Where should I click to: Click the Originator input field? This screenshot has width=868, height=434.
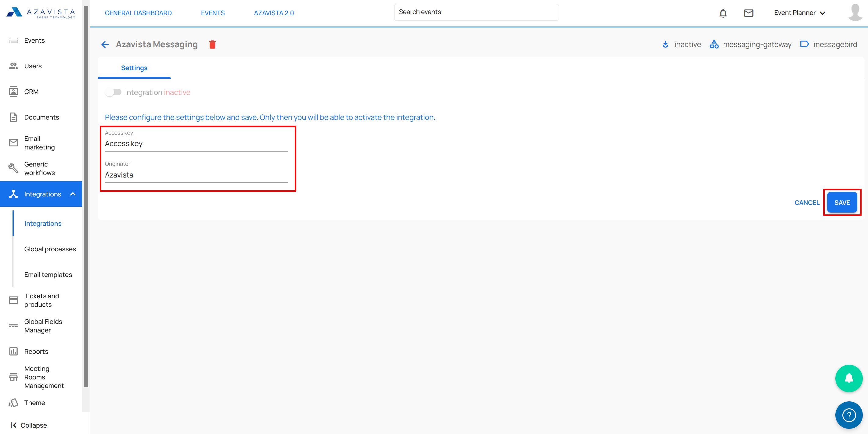pos(196,175)
